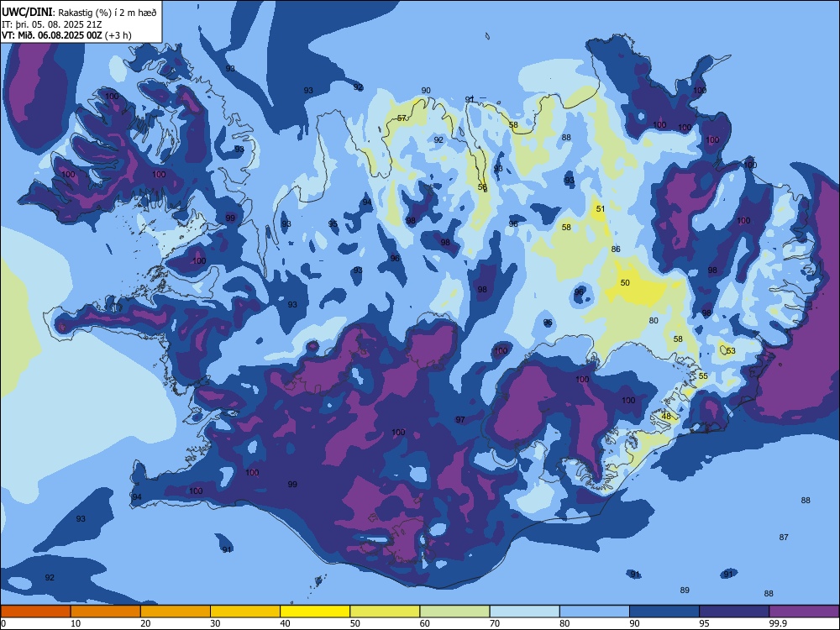Screen dimensions: 840x630
Task: Select the light blue 80–90 legend swatch
Action: tap(595, 612)
